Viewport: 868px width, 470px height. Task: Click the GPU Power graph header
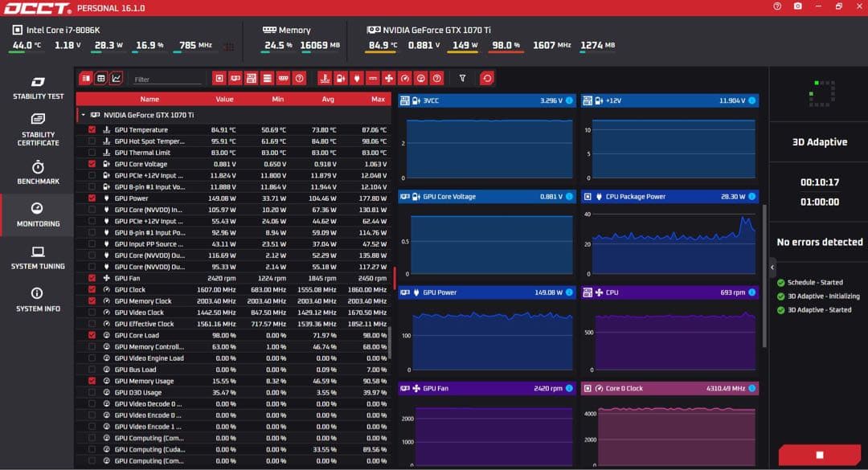tap(486, 292)
